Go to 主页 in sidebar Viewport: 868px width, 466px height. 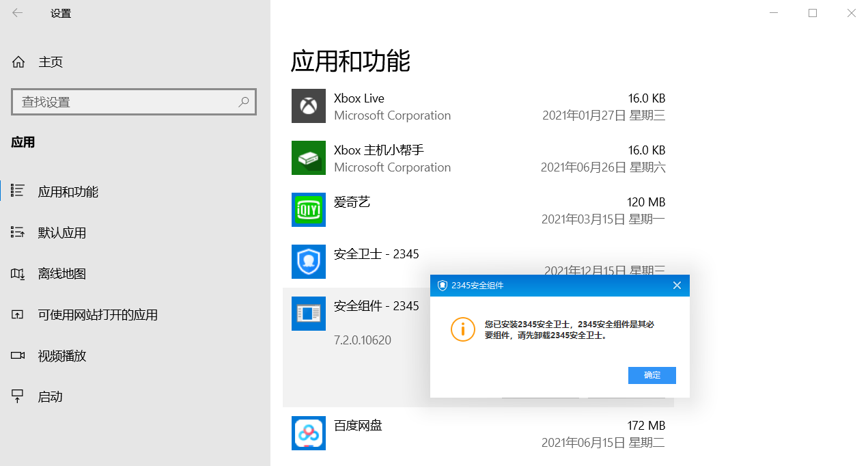51,62
